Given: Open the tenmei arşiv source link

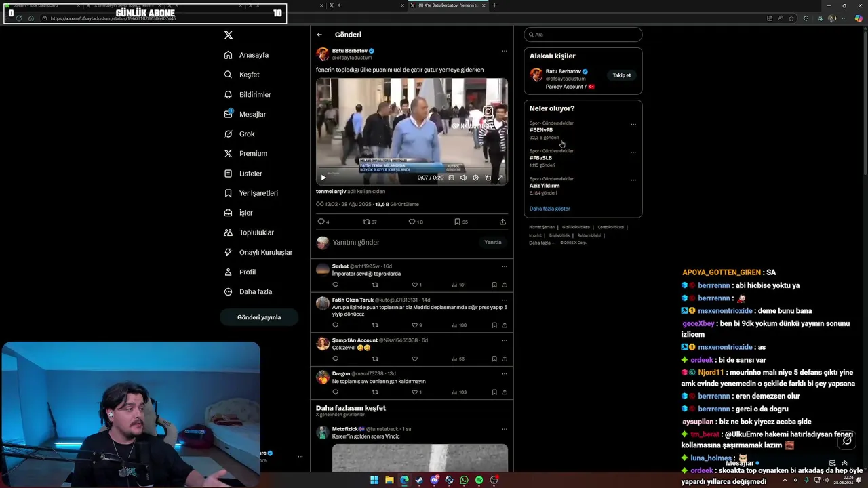Looking at the screenshot, I should coord(331,192).
